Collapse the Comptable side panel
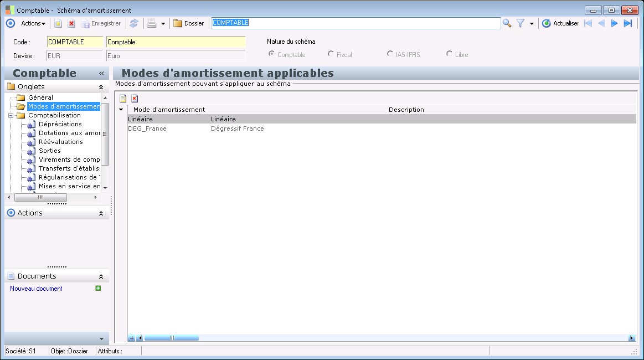Screen dimensions: 644x360 click(x=101, y=74)
